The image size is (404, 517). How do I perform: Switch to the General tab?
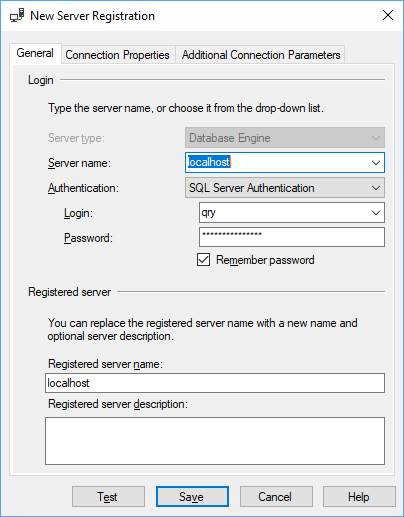click(x=35, y=53)
